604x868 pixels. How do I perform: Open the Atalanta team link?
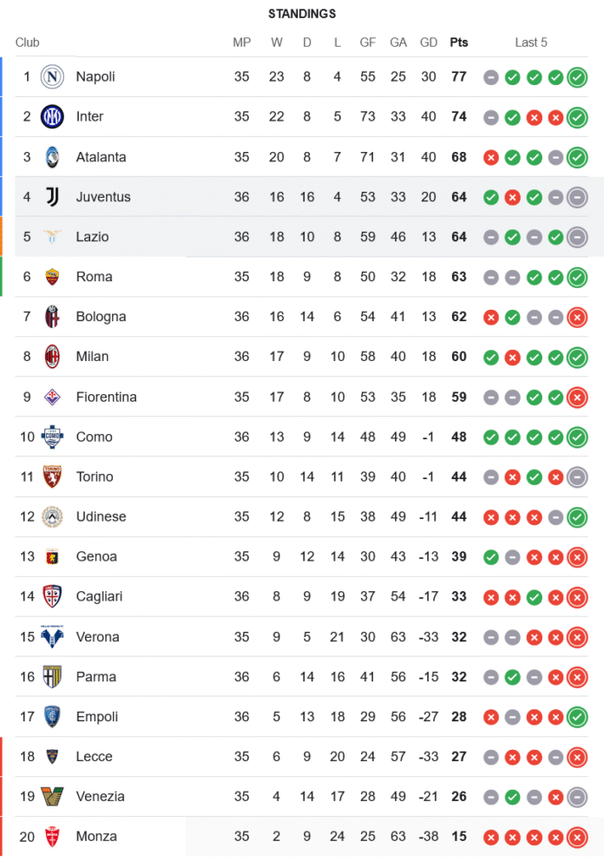[x=101, y=157]
